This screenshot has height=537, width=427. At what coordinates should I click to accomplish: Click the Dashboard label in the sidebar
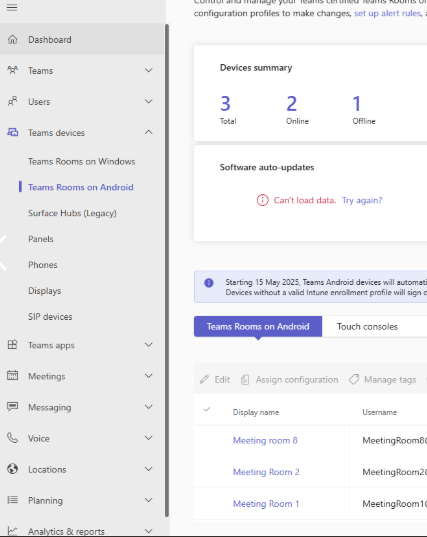[x=50, y=39]
